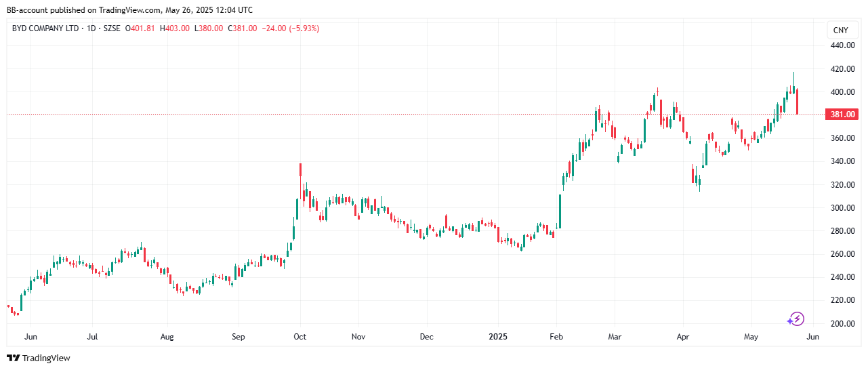Click the Mar time axis label

tap(615, 336)
